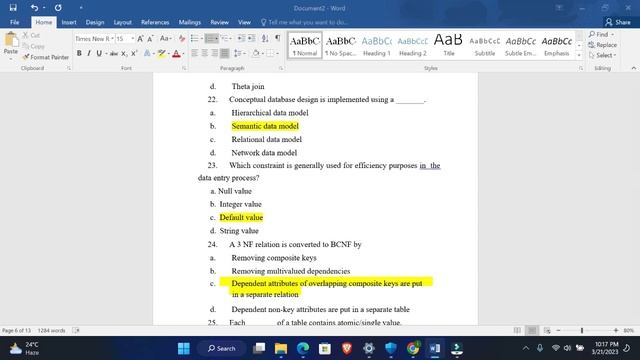Decrease the paragraph indent
Image resolution: width=640 pixels, height=360 pixels.
(241, 38)
